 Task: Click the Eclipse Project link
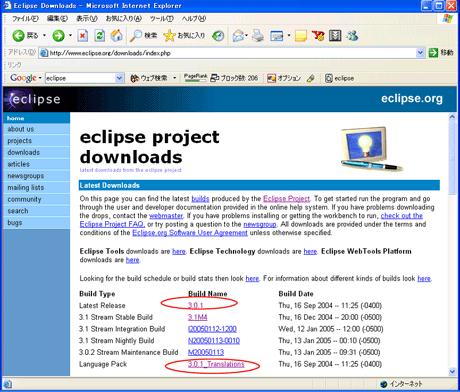coord(286,199)
